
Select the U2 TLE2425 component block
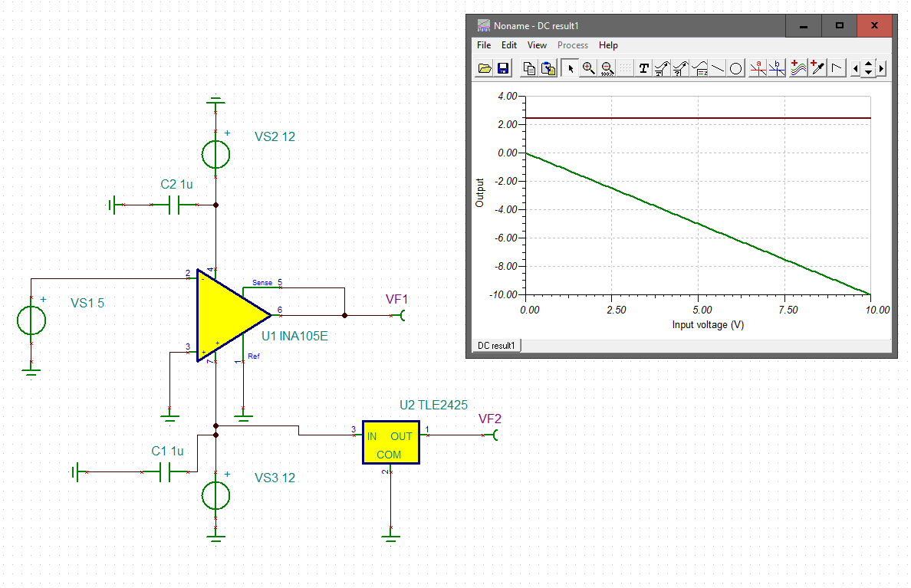pos(391,442)
